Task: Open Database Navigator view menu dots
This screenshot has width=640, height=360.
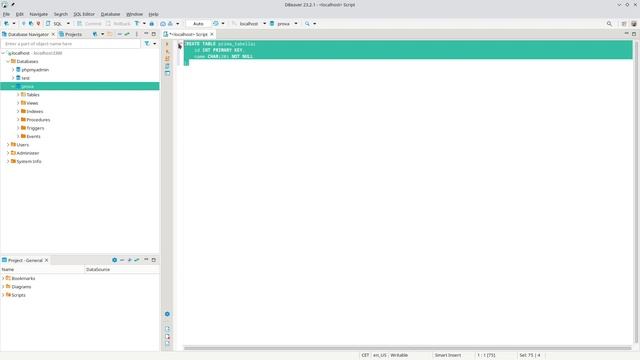Action: click(x=137, y=34)
